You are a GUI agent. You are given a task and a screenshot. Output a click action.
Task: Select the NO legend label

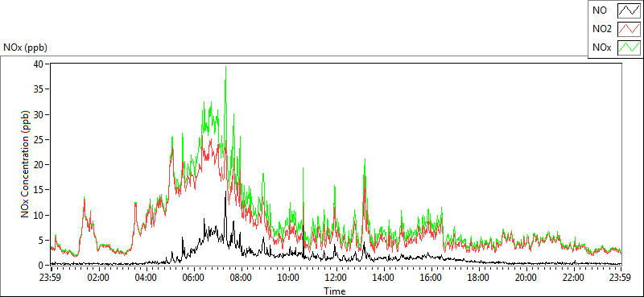[x=600, y=11]
